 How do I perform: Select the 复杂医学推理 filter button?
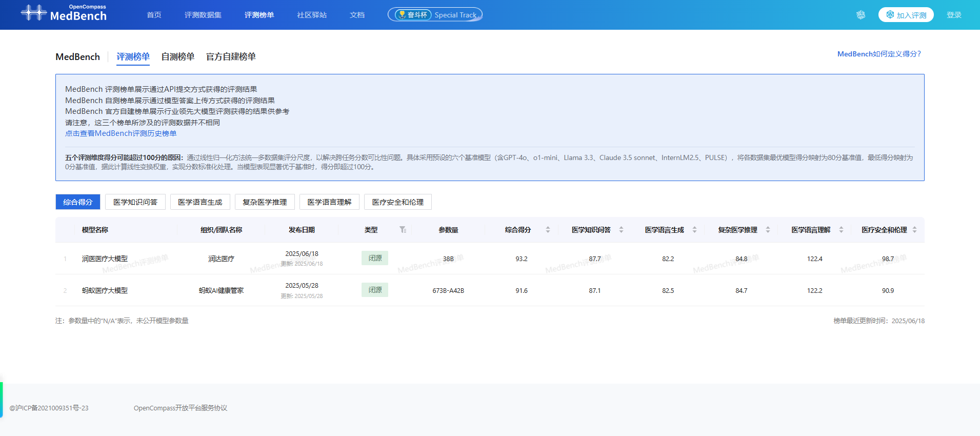(x=265, y=202)
